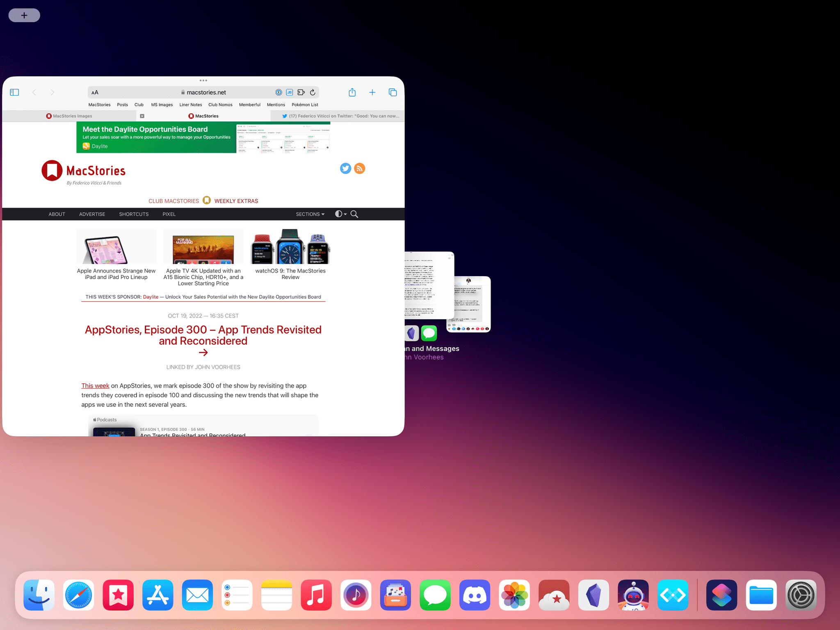Open the Pixel nav item
The image size is (840, 630).
(169, 214)
